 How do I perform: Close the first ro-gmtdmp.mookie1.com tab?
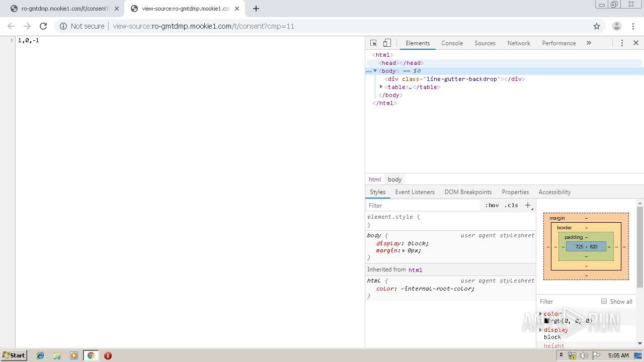coord(117,9)
